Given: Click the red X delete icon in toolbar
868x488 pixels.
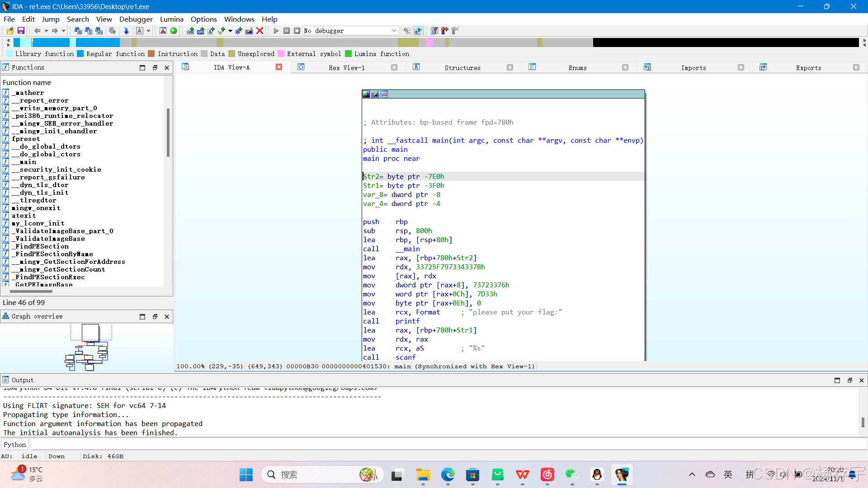Looking at the screenshot, I should (259, 31).
